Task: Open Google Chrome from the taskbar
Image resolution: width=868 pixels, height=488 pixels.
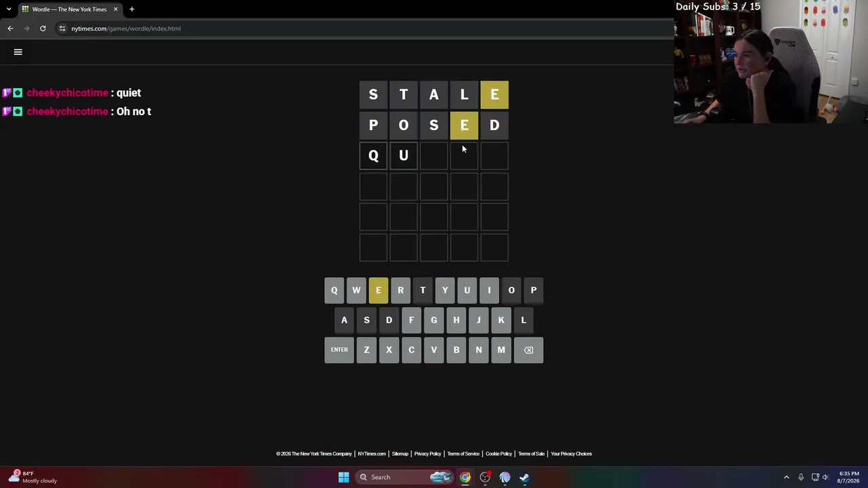Action: [x=465, y=477]
